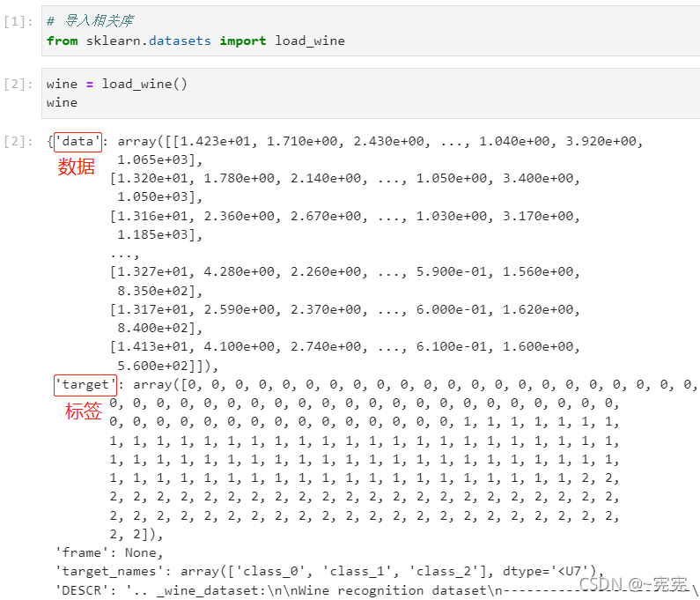Image resolution: width=700 pixels, height=600 pixels.
Task: Click the 'target' key in the output
Action: click(x=85, y=385)
